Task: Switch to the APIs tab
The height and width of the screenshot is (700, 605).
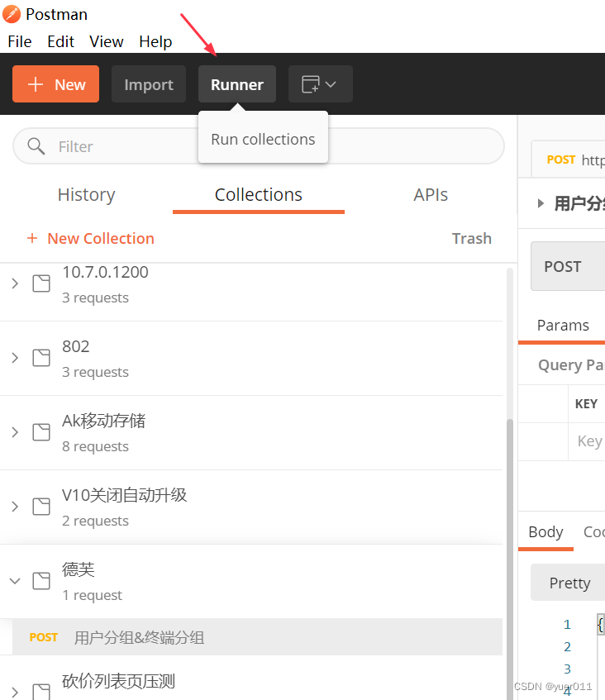Action: click(431, 195)
